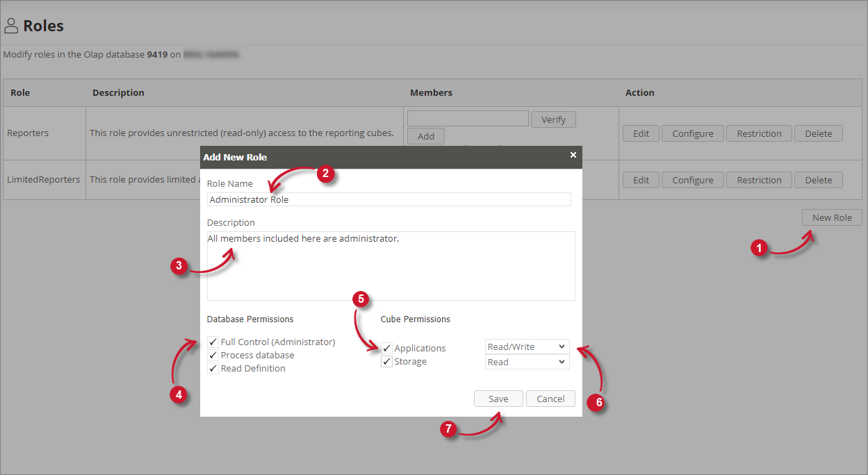The width and height of the screenshot is (868, 475).
Task: Toggle Full Control (Administrator) checkbox
Action: [213, 342]
